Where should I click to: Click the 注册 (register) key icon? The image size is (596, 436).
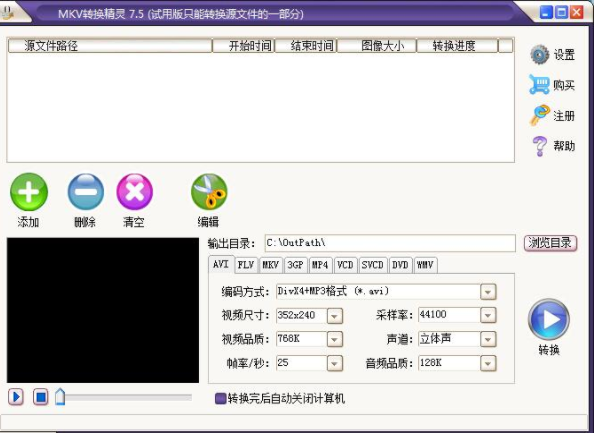coord(540,115)
